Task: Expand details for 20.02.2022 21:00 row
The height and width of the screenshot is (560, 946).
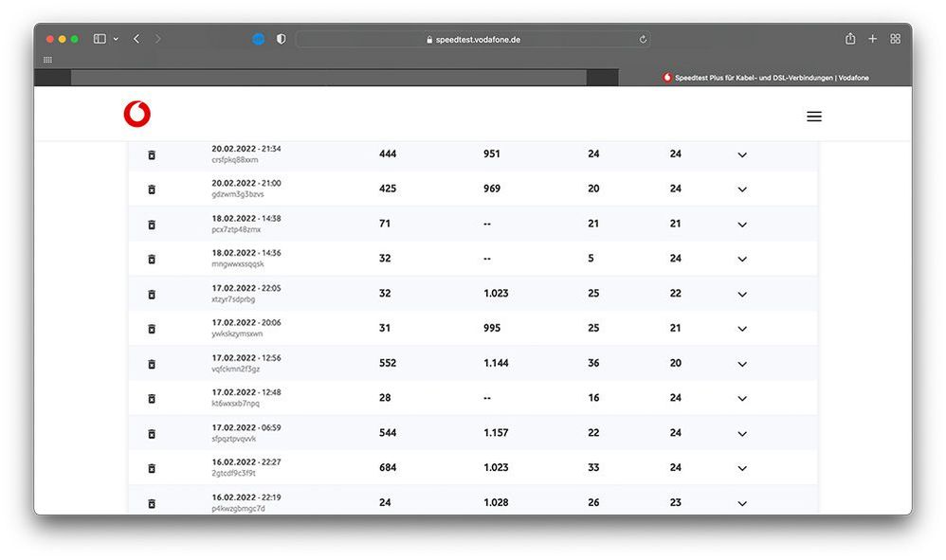Action: point(742,190)
